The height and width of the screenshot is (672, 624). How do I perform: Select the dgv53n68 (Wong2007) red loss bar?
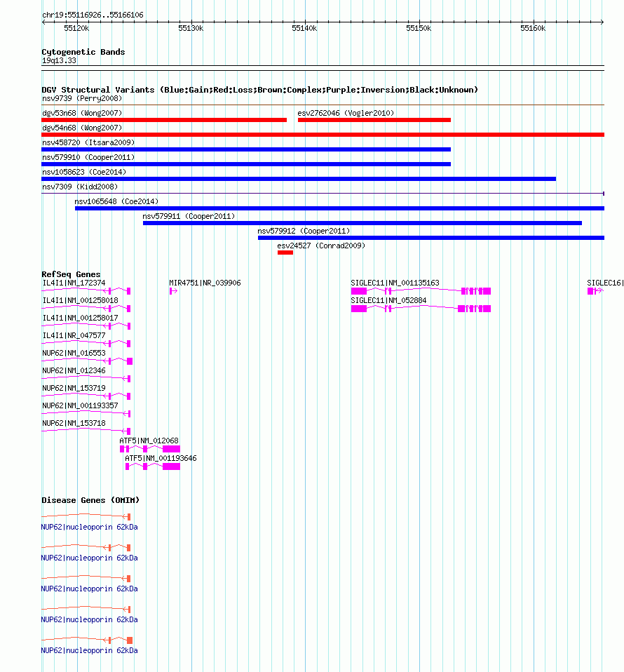(164, 120)
